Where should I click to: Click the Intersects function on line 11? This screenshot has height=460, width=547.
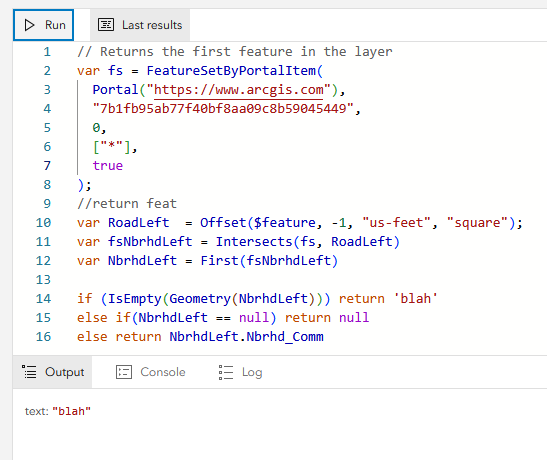point(254,242)
